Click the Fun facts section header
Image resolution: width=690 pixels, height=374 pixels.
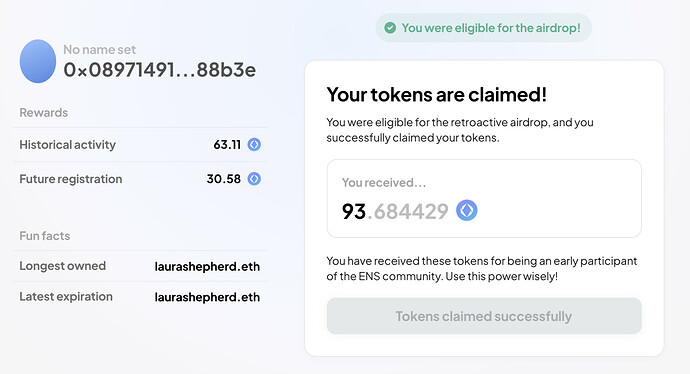pyautogui.click(x=44, y=236)
